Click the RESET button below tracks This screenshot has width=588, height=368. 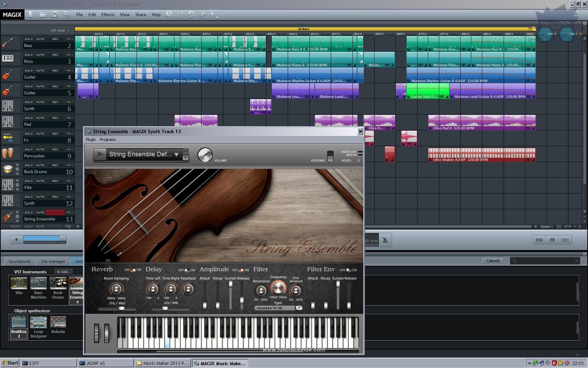[x=15, y=227]
